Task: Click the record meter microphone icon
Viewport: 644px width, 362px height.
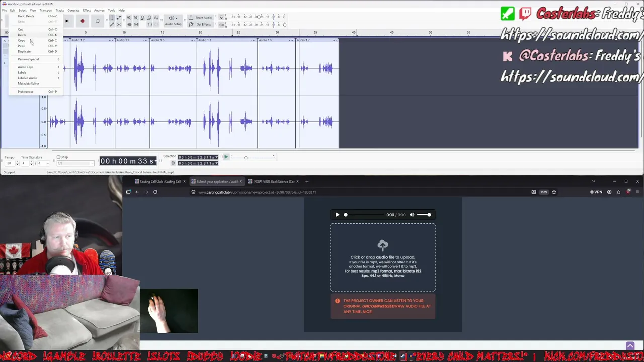Action: 221,17
